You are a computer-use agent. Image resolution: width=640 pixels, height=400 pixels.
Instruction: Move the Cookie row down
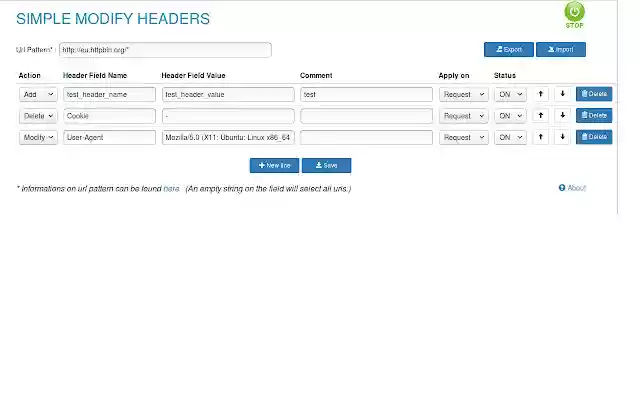pyautogui.click(x=562, y=116)
